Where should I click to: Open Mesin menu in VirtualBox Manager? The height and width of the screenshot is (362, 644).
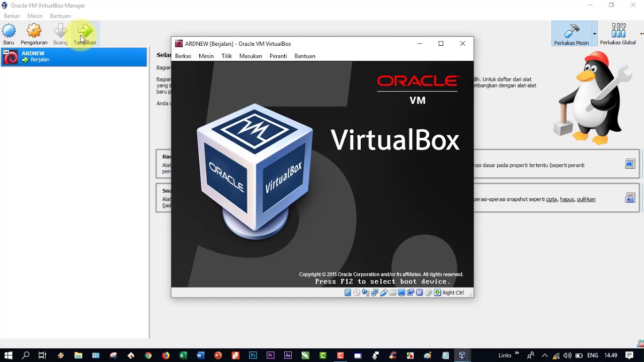(35, 16)
